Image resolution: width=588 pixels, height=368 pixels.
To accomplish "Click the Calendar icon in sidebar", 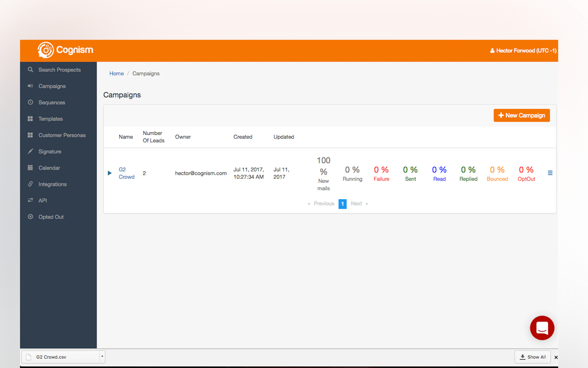I will [x=30, y=168].
